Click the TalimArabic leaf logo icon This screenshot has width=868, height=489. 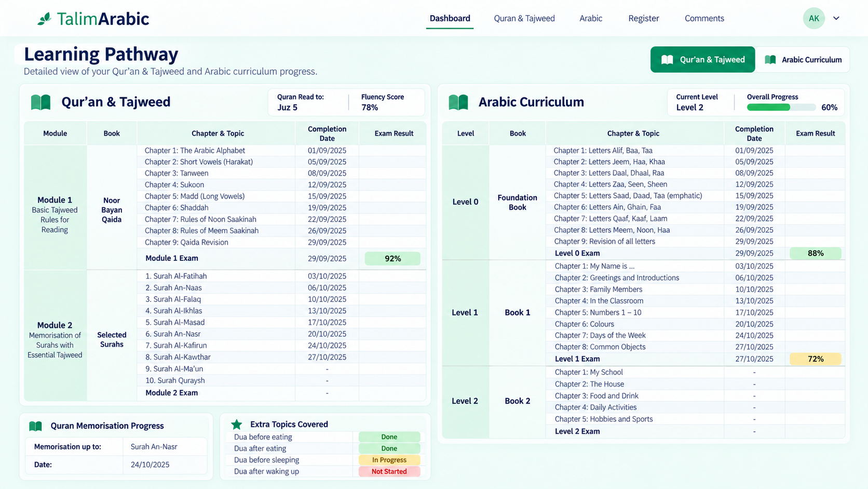point(45,19)
